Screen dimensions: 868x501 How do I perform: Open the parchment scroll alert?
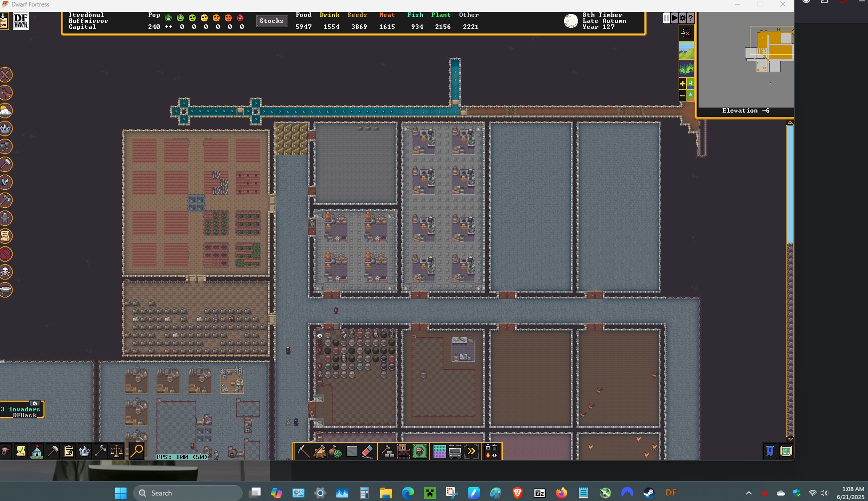pos(5,236)
